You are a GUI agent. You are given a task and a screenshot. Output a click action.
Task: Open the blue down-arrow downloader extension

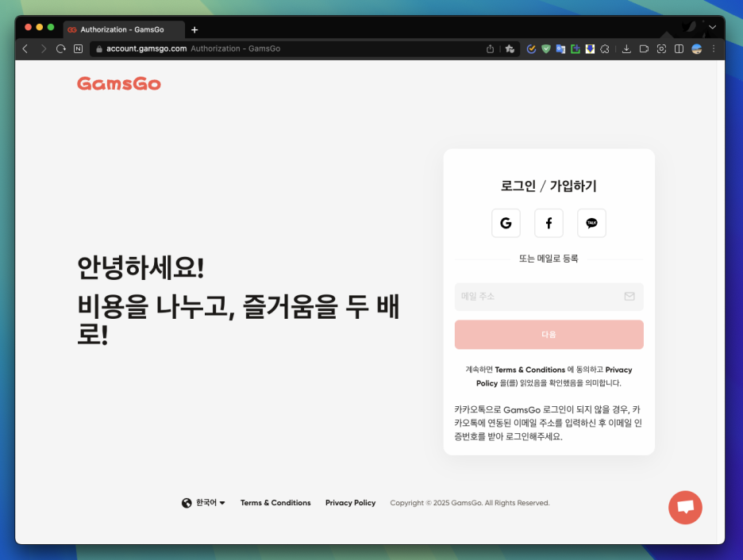(590, 48)
